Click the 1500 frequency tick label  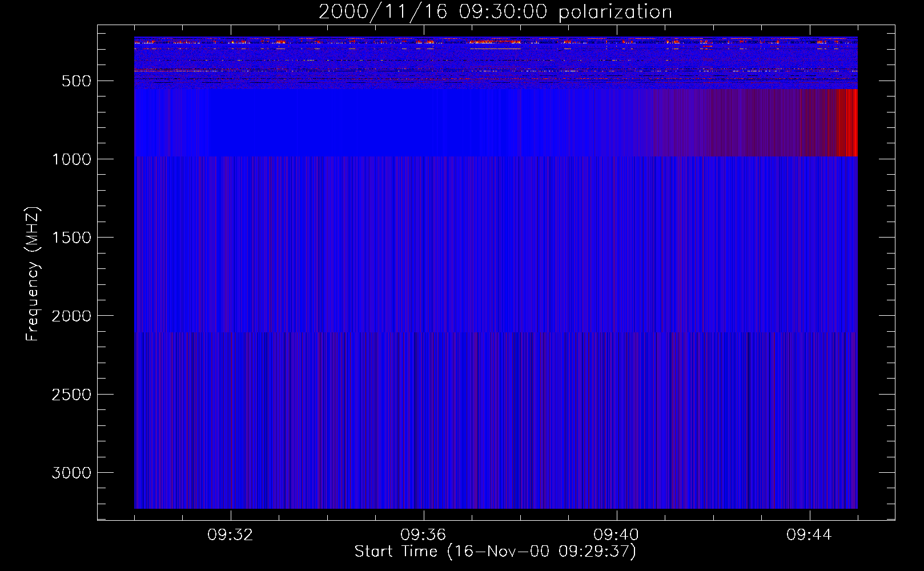pyautogui.click(x=71, y=238)
